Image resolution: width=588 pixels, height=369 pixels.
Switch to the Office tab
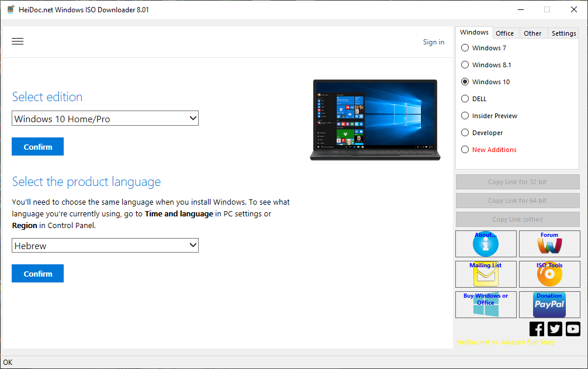(x=505, y=33)
